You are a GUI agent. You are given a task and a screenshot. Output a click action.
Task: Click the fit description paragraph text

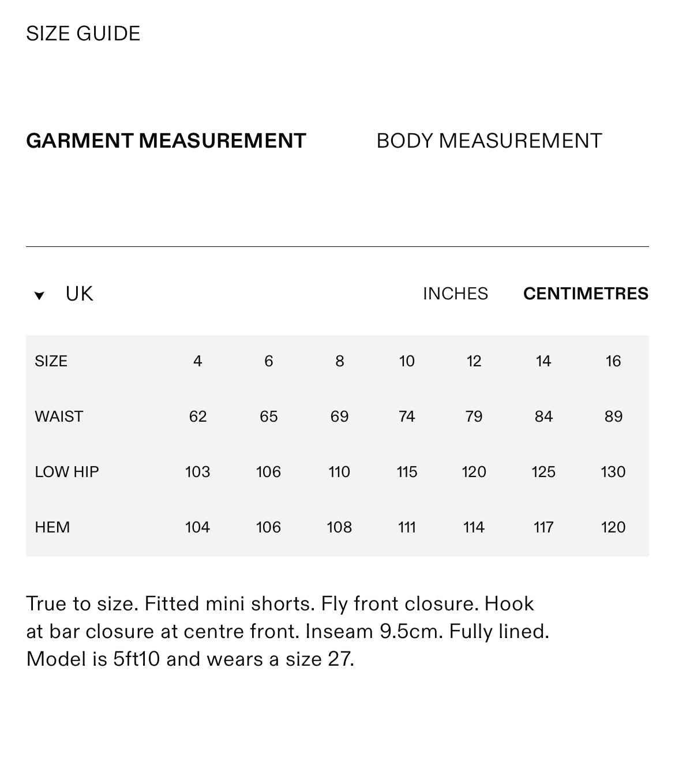(x=287, y=631)
